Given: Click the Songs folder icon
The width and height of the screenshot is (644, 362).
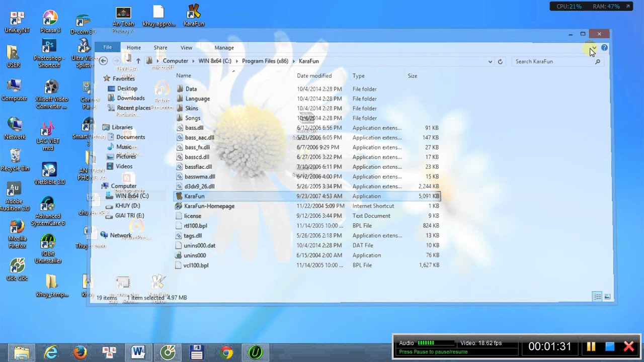Looking at the screenshot, I should (180, 118).
